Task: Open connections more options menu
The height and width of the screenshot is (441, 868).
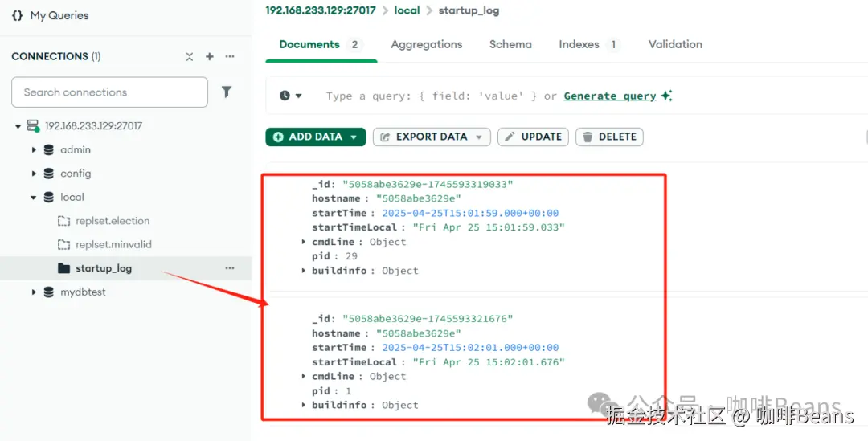Action: (x=230, y=56)
